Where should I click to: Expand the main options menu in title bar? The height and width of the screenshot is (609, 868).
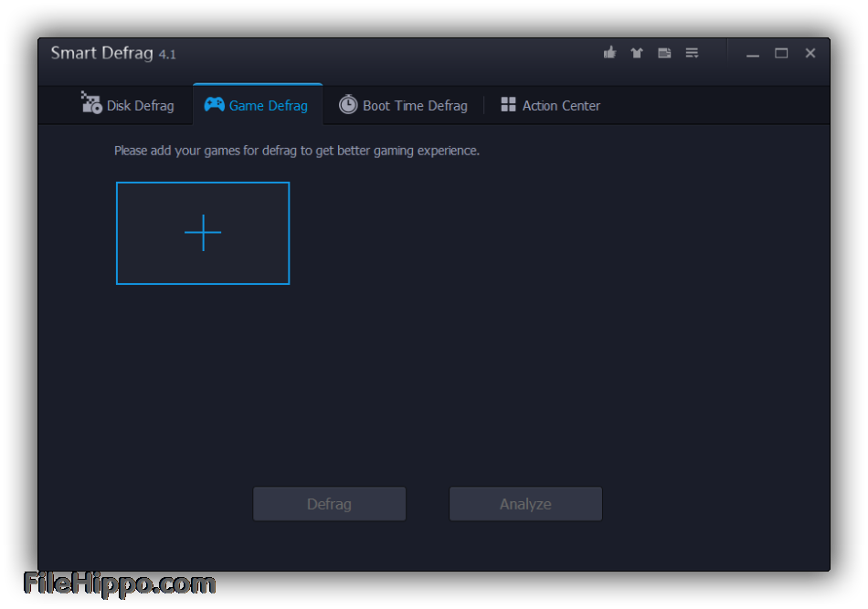coord(692,53)
